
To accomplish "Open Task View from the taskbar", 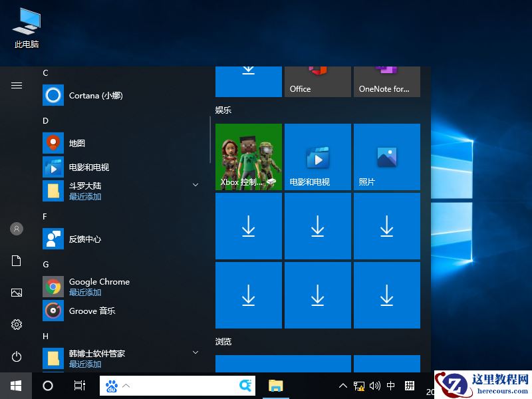I will click(79, 386).
